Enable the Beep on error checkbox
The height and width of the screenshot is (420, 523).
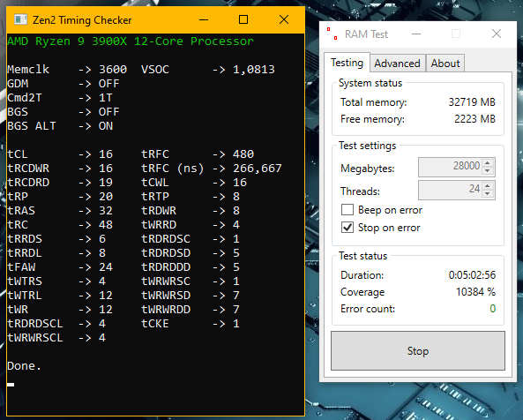coord(347,210)
